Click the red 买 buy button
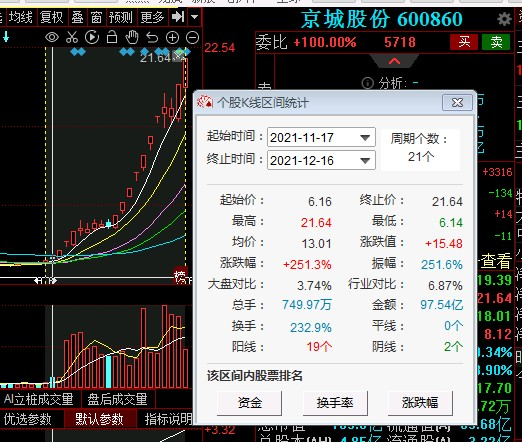 (464, 42)
